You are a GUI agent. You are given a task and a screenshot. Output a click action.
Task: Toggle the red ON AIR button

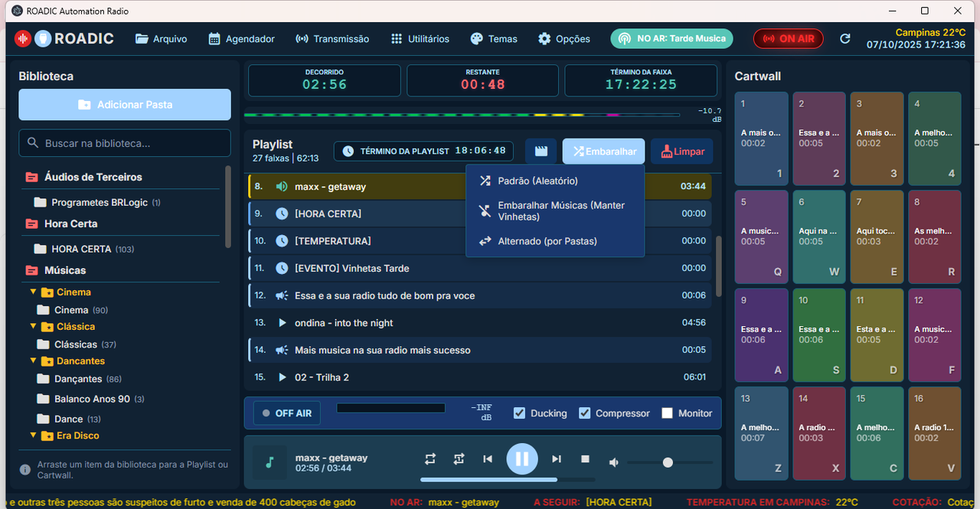(789, 38)
